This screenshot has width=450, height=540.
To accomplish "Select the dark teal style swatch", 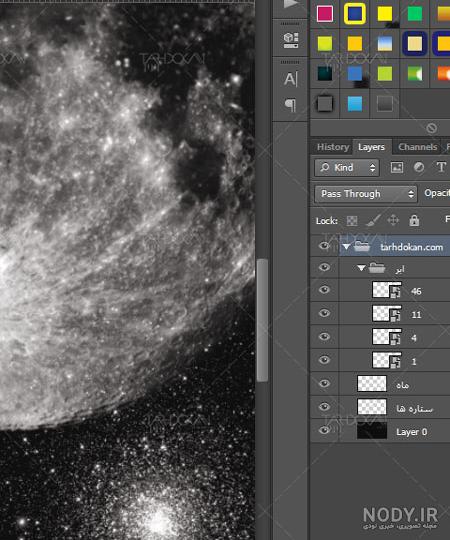I will pyautogui.click(x=325, y=73).
